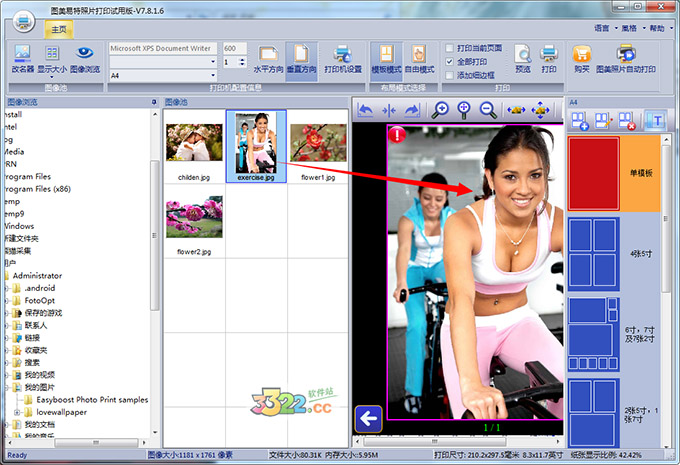Viewport: 680px width, 465px height.
Task: Enable 添加细边框 checkbox
Action: point(450,75)
